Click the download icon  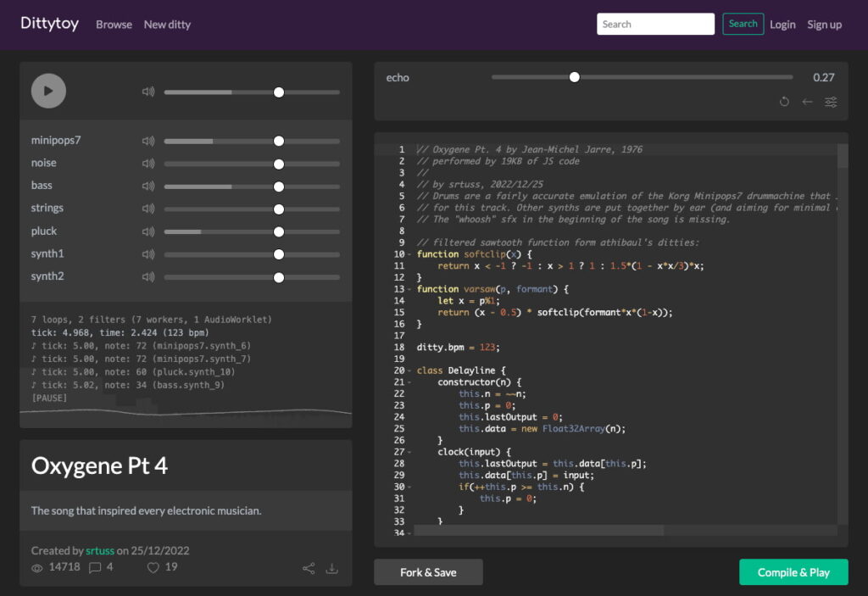click(x=331, y=568)
